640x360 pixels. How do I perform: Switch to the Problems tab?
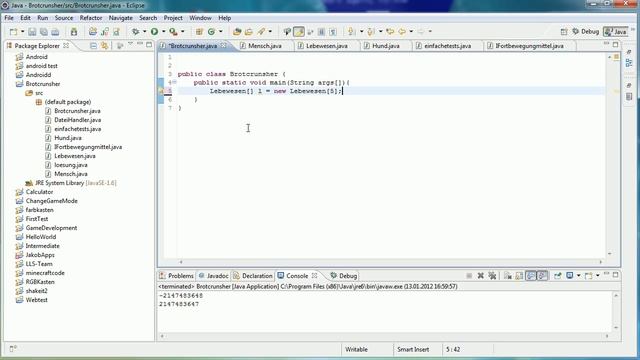pyautogui.click(x=176, y=276)
